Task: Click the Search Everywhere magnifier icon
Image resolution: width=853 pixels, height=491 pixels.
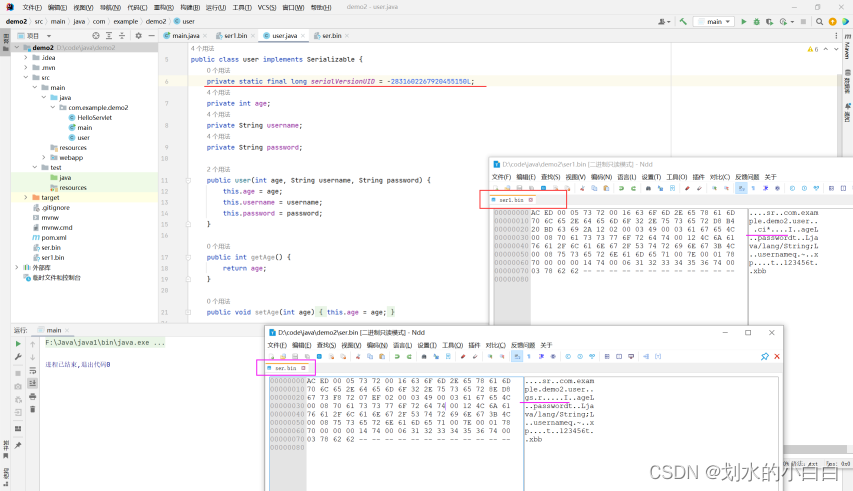Action: click(819, 22)
